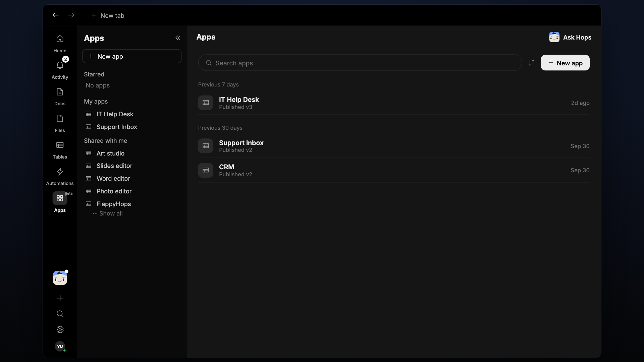Screen dimensions: 644x362
Task: Click the Starred section heading
Action: pyautogui.click(x=94, y=74)
